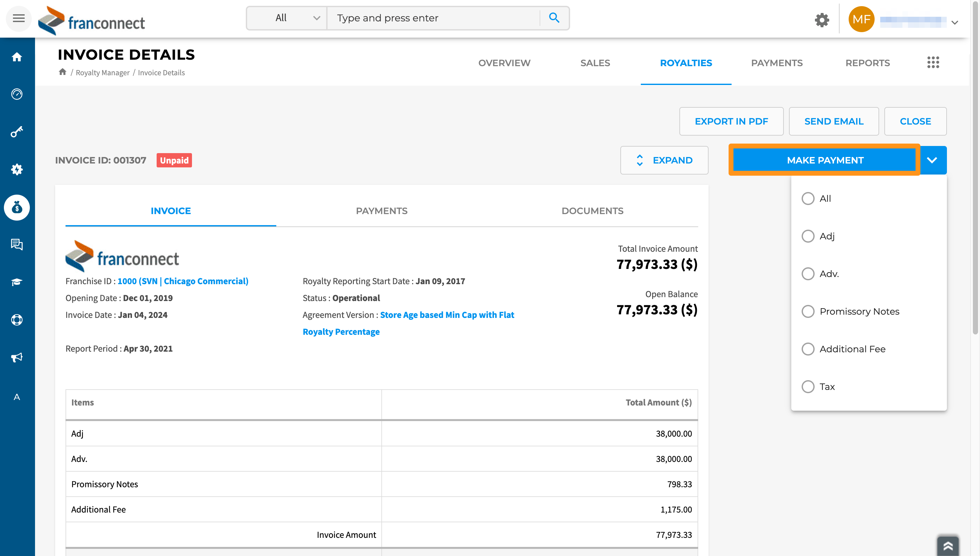Open the gear-star sidebar icon
Screen dimensions: 980x556
click(17, 169)
